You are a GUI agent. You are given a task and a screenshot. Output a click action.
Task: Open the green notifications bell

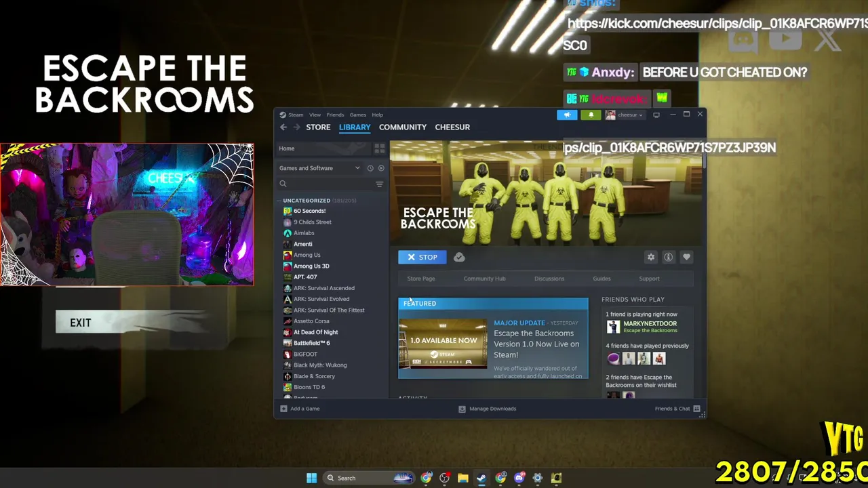point(591,115)
